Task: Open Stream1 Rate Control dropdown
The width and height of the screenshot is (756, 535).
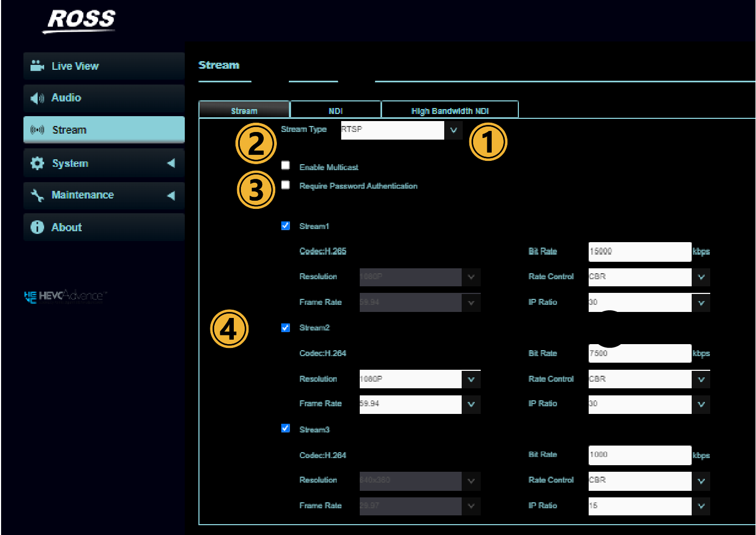Action: (x=701, y=277)
